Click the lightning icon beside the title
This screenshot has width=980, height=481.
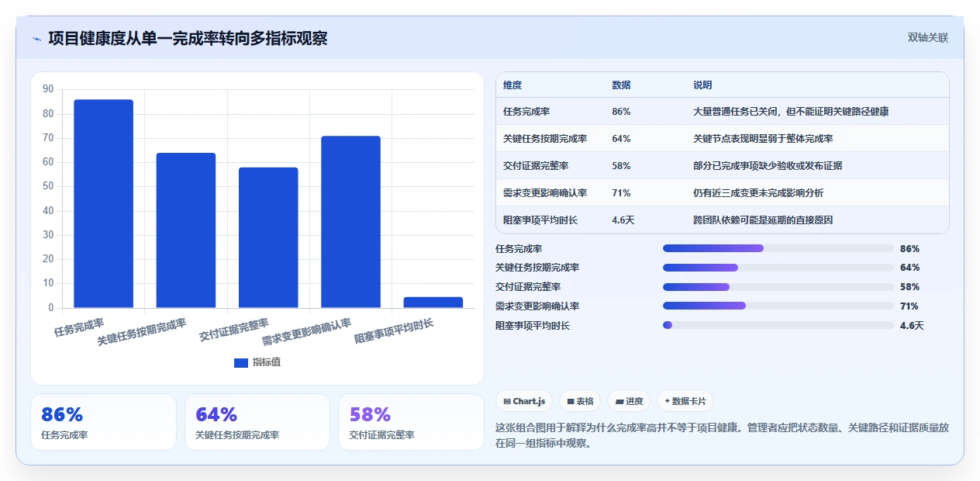click(x=36, y=39)
